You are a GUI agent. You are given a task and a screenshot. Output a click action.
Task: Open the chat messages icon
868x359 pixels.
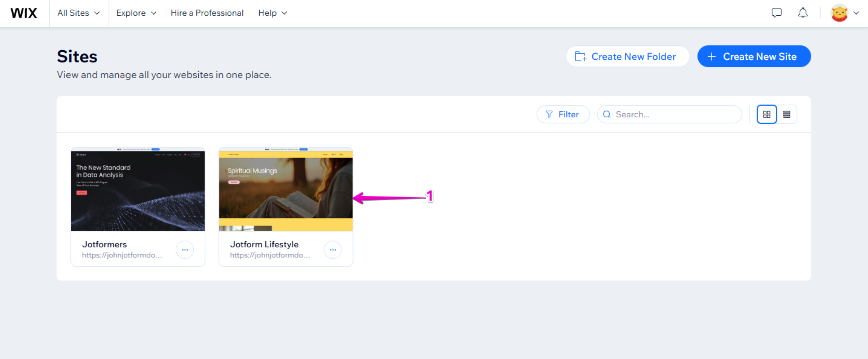coord(777,13)
